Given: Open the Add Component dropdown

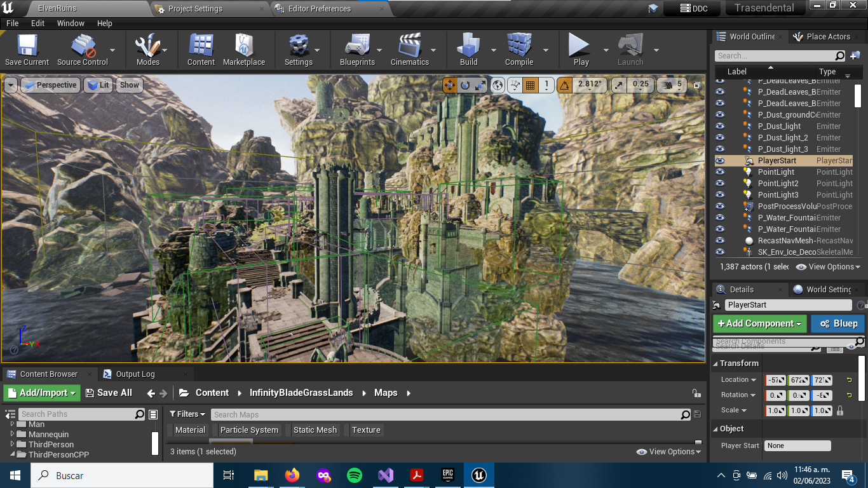Looking at the screenshot, I should point(759,323).
